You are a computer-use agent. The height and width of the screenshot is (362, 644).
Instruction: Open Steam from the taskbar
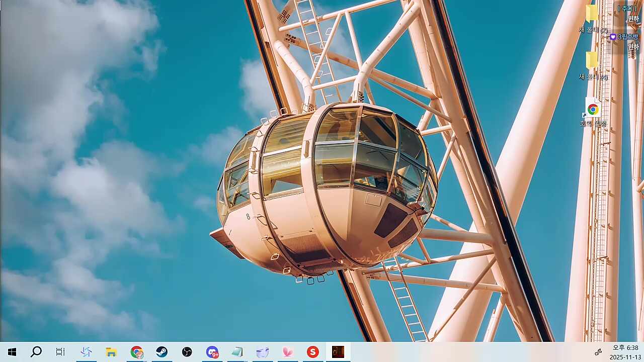click(x=162, y=352)
